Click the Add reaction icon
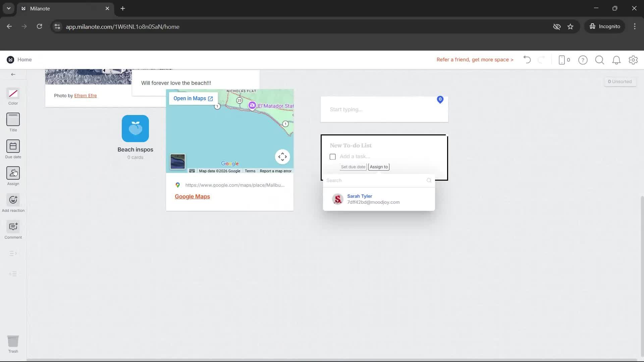 coord(13,202)
